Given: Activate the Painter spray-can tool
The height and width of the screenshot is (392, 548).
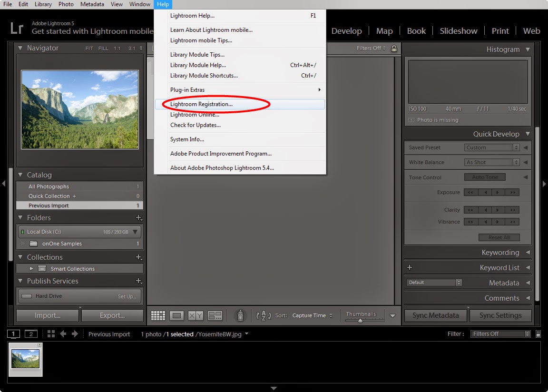Looking at the screenshot, I should pos(240,315).
